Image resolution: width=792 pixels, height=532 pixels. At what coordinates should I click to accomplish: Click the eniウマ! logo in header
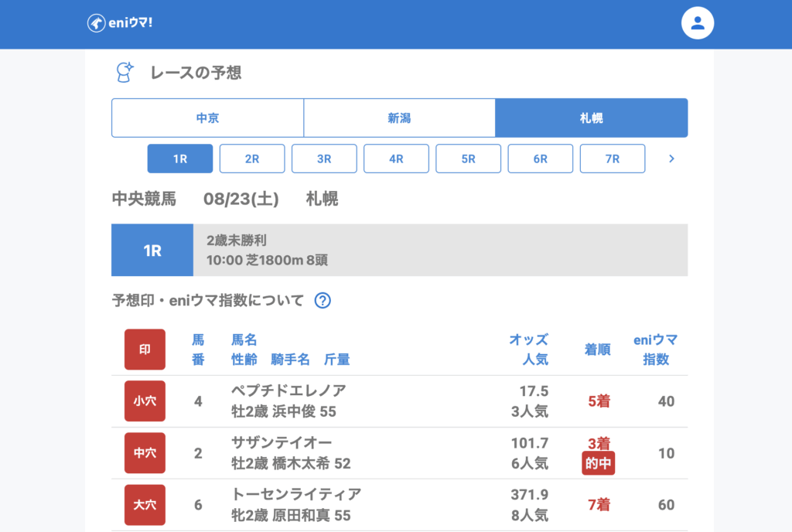click(120, 23)
